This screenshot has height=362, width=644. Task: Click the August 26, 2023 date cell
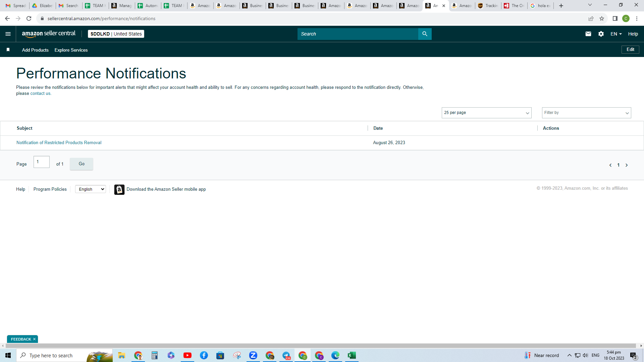[389, 143]
